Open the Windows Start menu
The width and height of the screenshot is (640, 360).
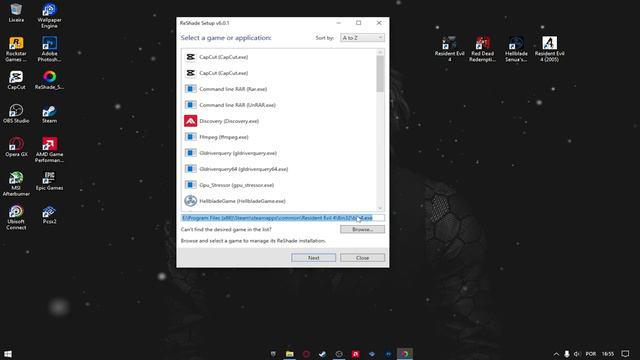coord(8,354)
